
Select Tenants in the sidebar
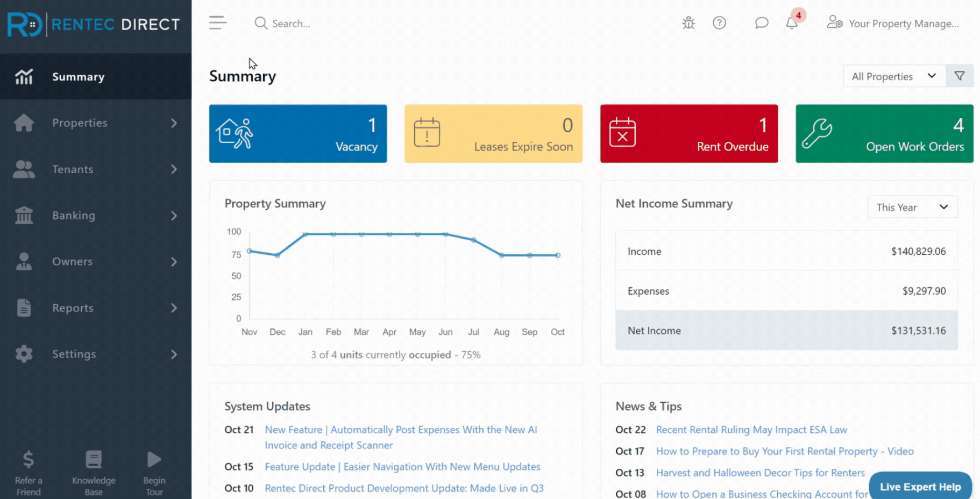pyautogui.click(x=96, y=169)
